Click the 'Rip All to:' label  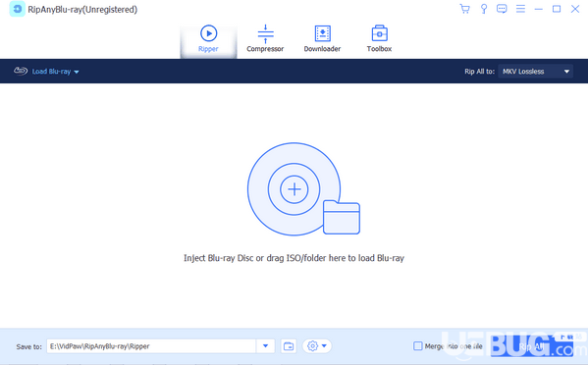(479, 72)
